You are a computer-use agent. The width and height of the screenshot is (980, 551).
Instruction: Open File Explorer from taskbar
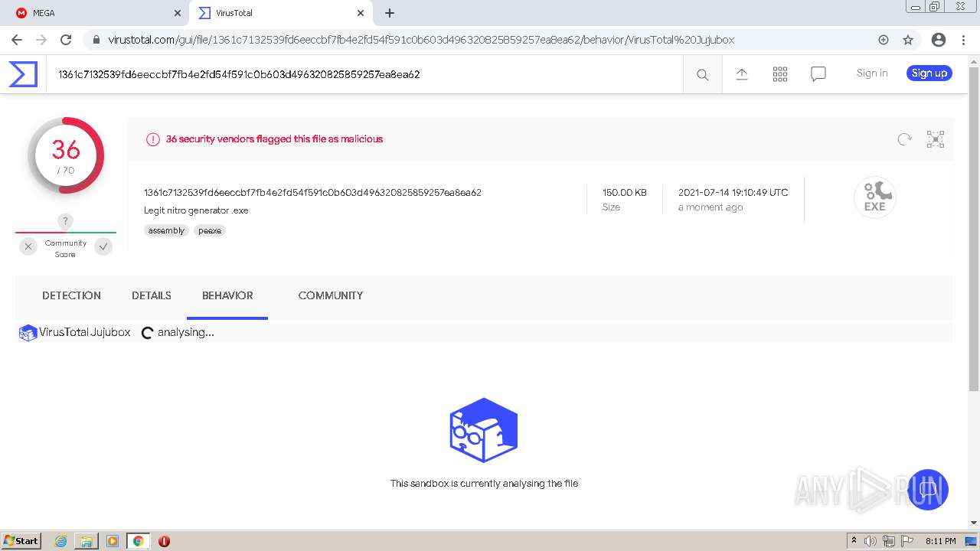[x=87, y=541]
